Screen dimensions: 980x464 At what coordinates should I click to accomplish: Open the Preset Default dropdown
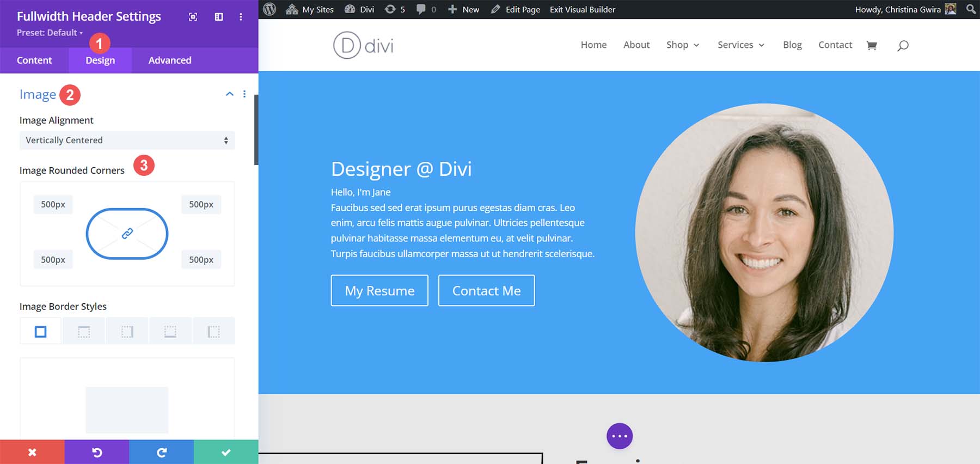50,33
